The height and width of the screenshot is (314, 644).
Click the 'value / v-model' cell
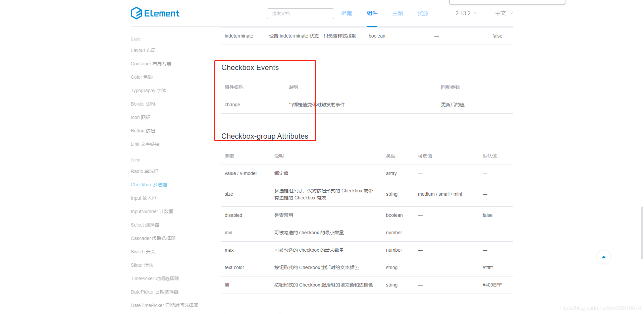click(x=240, y=173)
